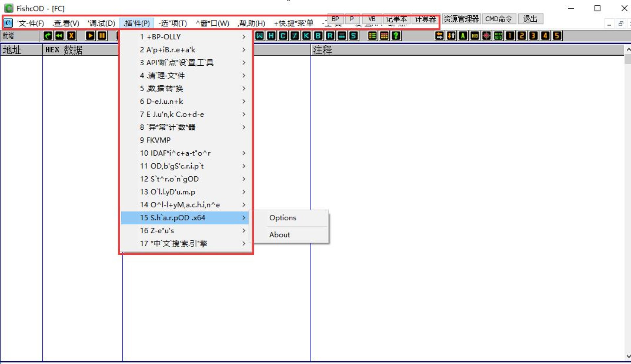The width and height of the screenshot is (631, 364).
Task: Click the H handles toolbar icon
Action: [x=271, y=36]
